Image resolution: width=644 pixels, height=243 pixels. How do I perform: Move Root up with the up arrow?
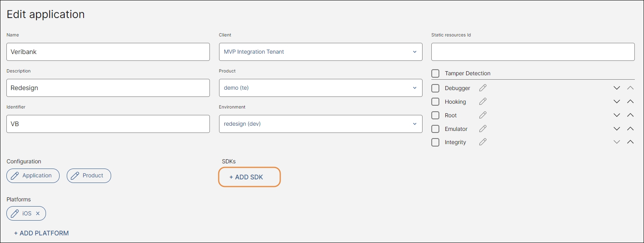pos(630,115)
